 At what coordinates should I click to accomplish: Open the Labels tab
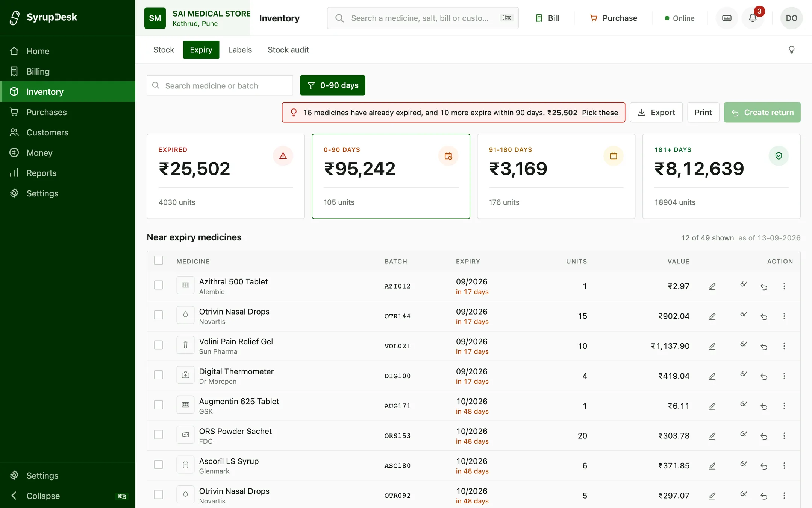coord(240,50)
